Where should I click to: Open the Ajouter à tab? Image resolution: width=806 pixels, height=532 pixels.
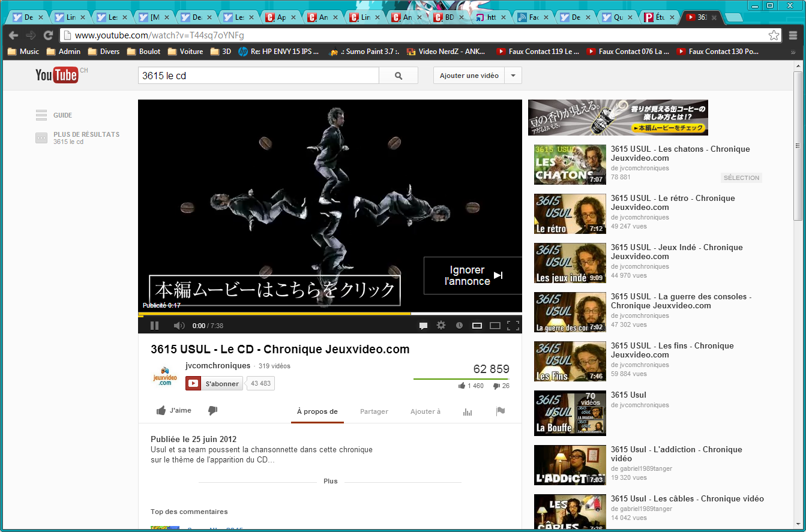(425, 411)
